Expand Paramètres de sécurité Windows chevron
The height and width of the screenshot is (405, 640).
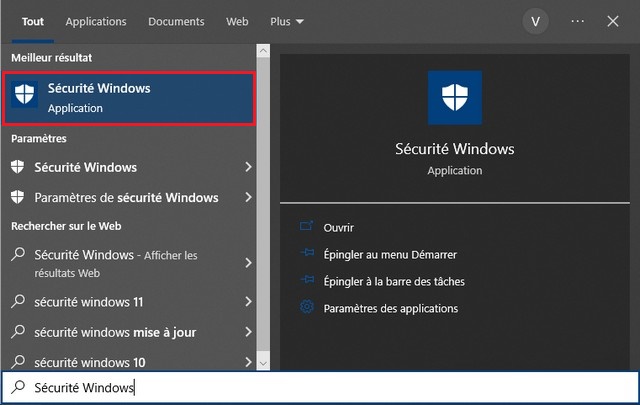tap(248, 197)
